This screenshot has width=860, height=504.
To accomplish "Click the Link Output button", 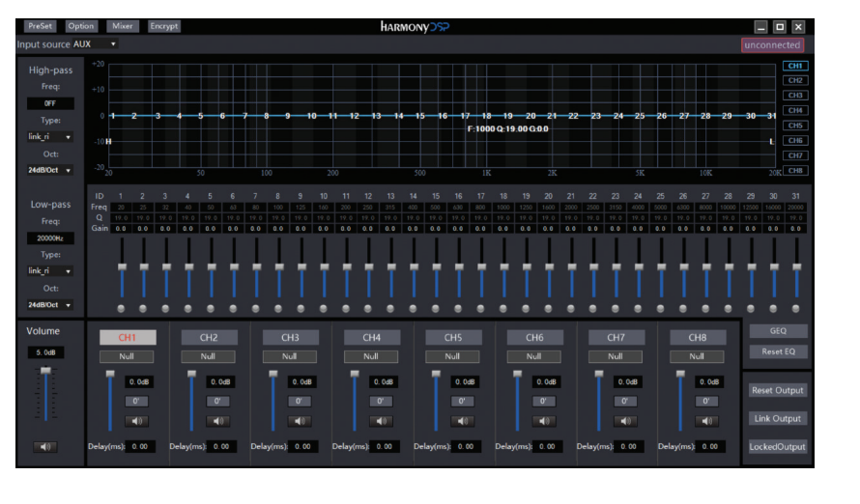I will pos(778,418).
